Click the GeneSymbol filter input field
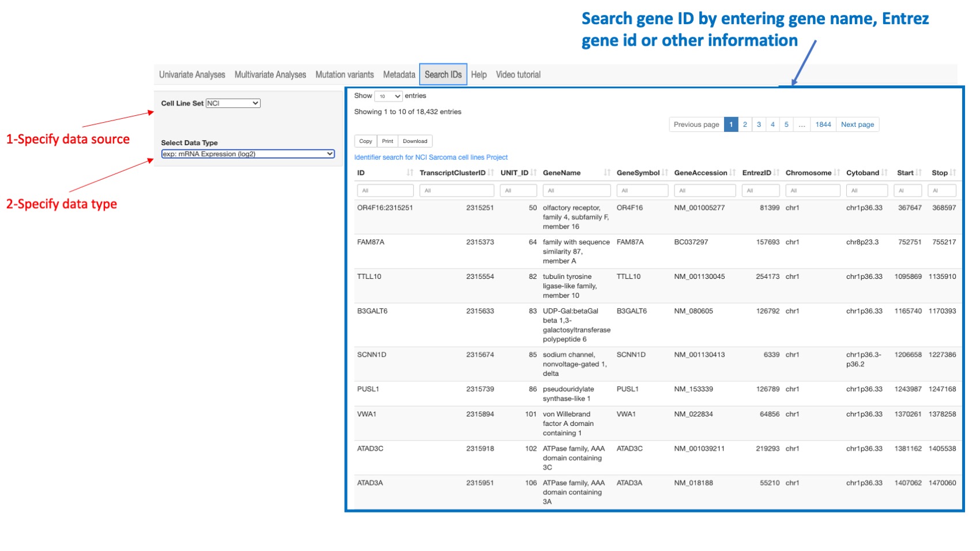The image size is (980, 551). 642,190
